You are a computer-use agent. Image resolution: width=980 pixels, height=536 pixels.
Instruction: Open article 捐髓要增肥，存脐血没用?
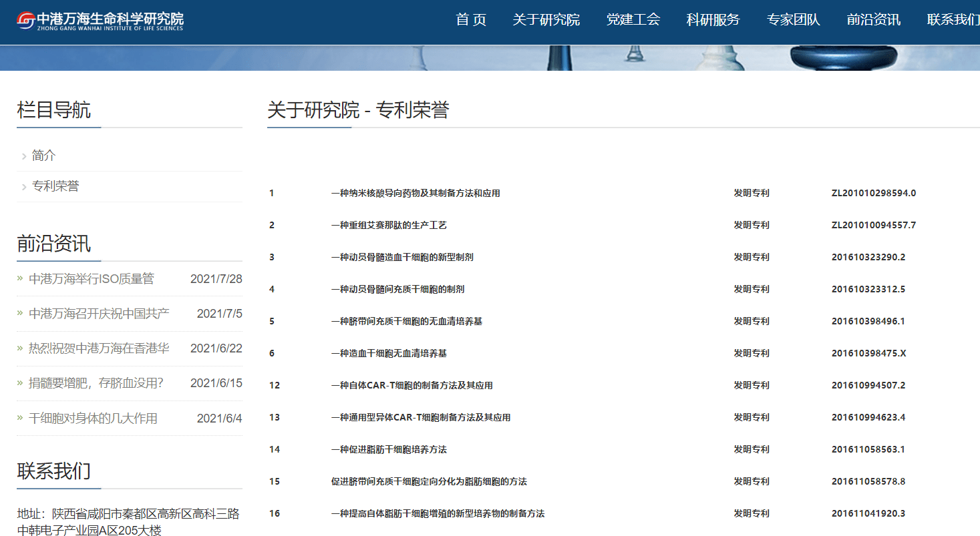[x=96, y=383]
